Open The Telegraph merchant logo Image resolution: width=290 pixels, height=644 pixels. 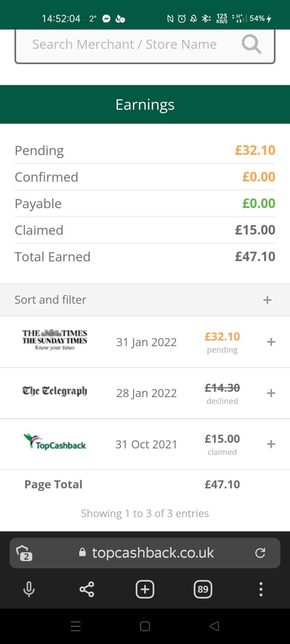coord(55,391)
